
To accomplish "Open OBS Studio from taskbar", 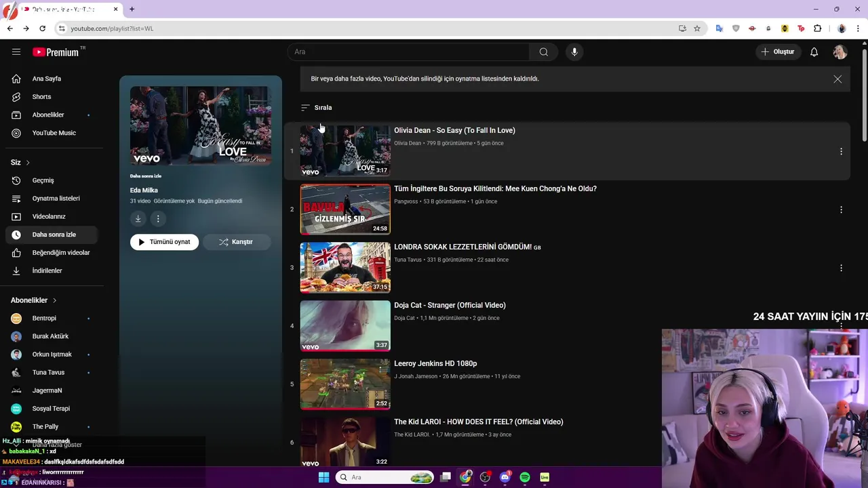I will [x=485, y=477].
